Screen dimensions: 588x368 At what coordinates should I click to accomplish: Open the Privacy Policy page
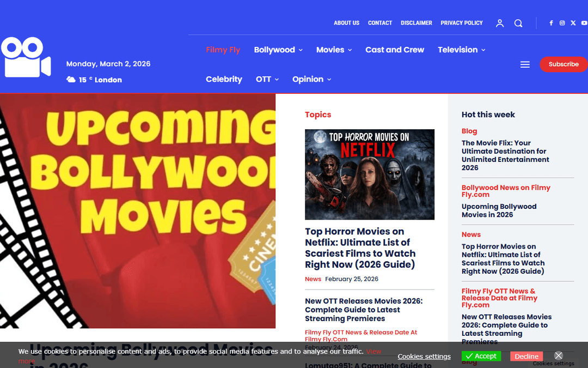coord(462,23)
